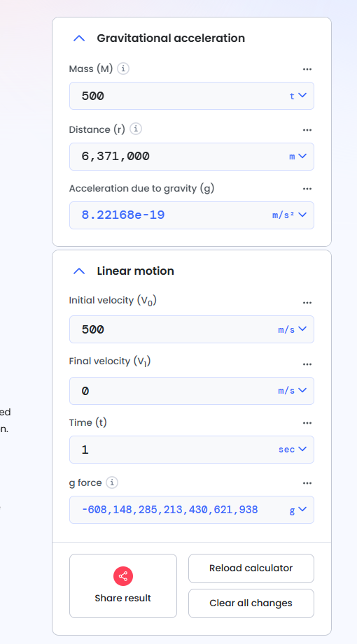
Task: Select the Acceleration due to gravity (g) label
Action: 141,189
